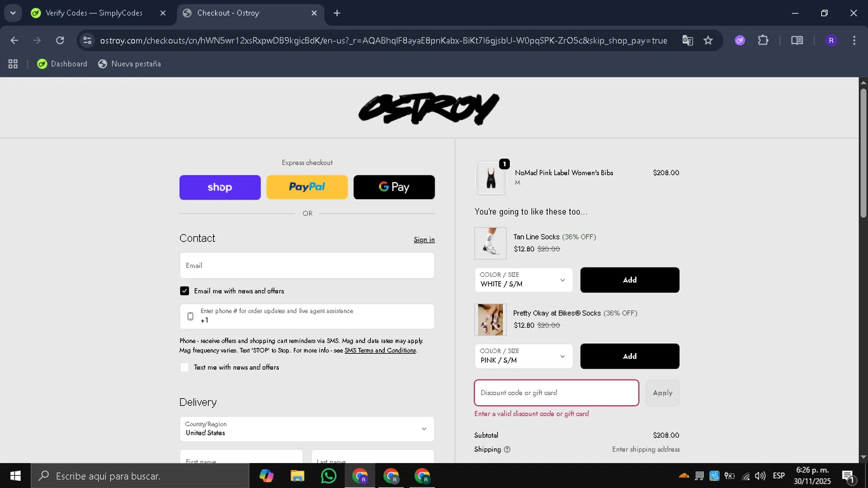Screen dimensions: 868x488
Task: Open WhatsApp from the taskbar
Action: pos(329,476)
